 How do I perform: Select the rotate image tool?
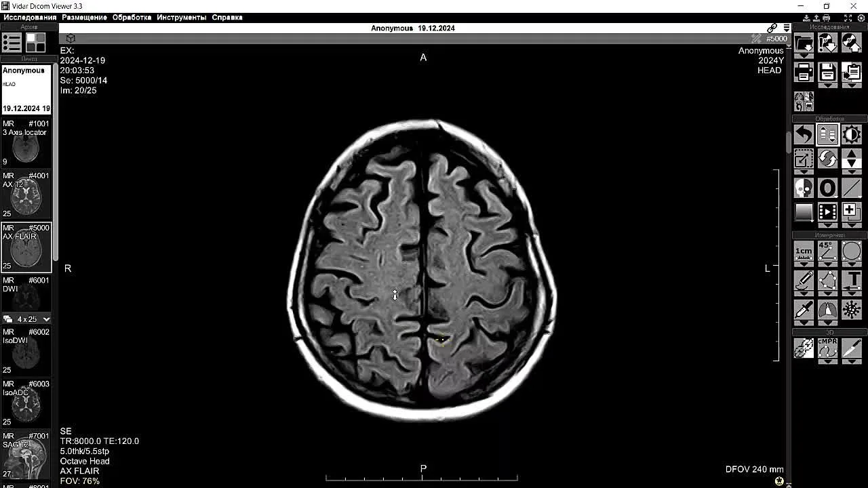(x=827, y=159)
